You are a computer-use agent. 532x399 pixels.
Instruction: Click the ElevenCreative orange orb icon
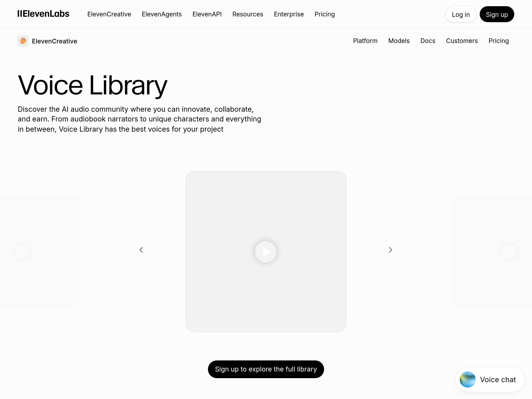[x=23, y=41]
